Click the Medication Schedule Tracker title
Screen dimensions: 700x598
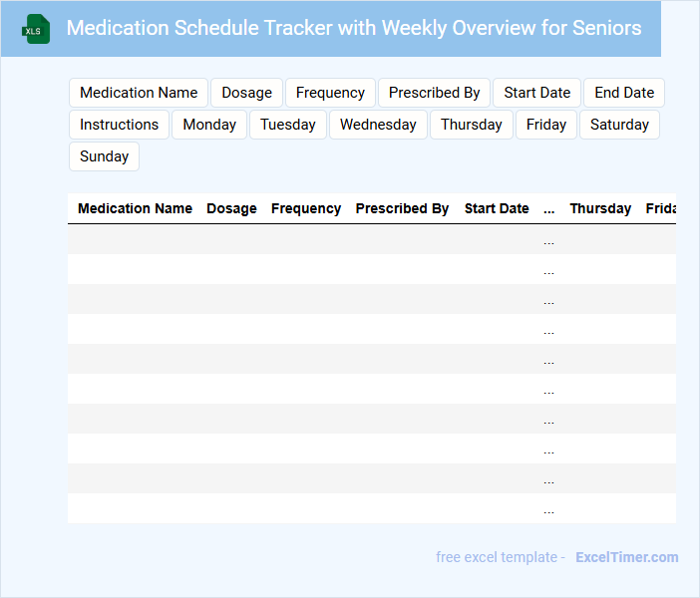(x=354, y=28)
